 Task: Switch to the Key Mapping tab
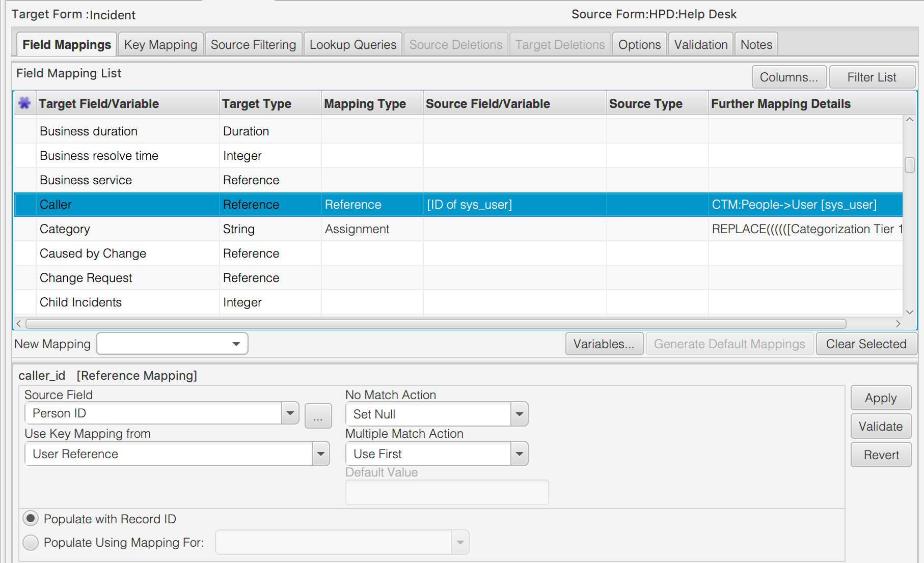click(x=160, y=44)
